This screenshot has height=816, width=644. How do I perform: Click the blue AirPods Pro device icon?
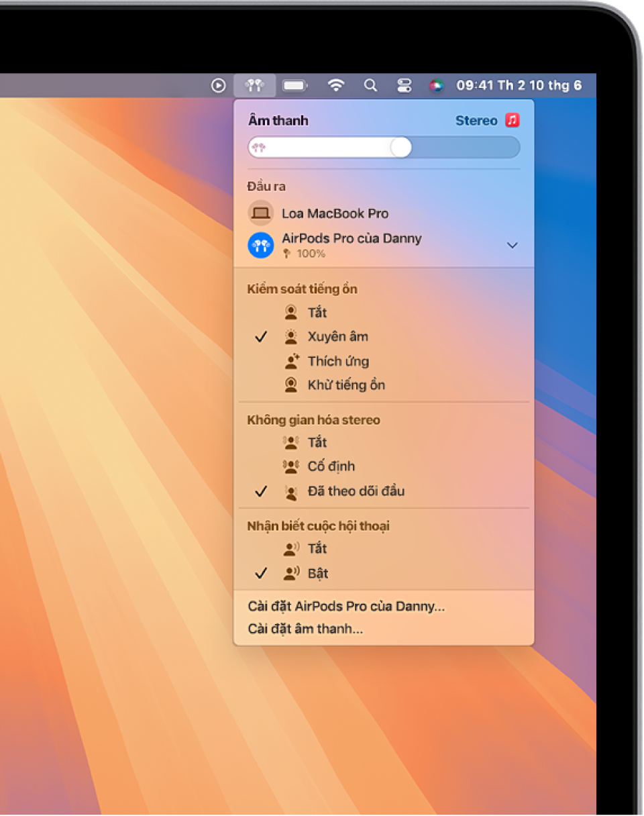pos(261,245)
